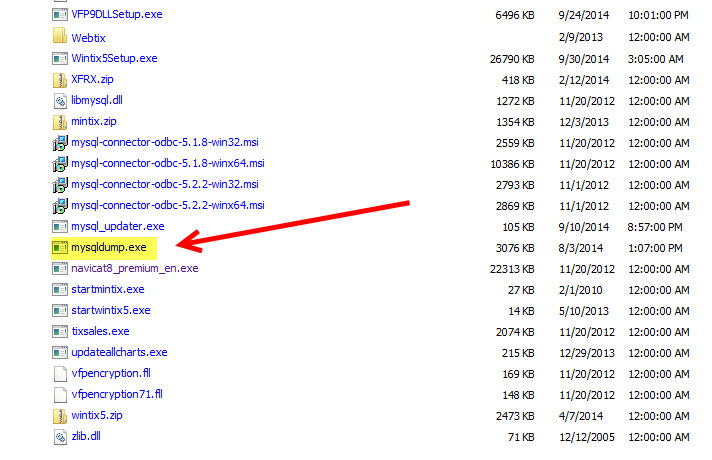Click the wintix5.zip archive icon
712x460 pixels.
tap(59, 415)
